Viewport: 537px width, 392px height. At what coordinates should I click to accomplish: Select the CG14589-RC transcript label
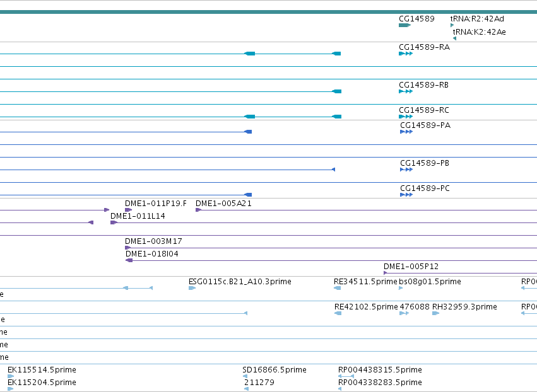coord(424,110)
